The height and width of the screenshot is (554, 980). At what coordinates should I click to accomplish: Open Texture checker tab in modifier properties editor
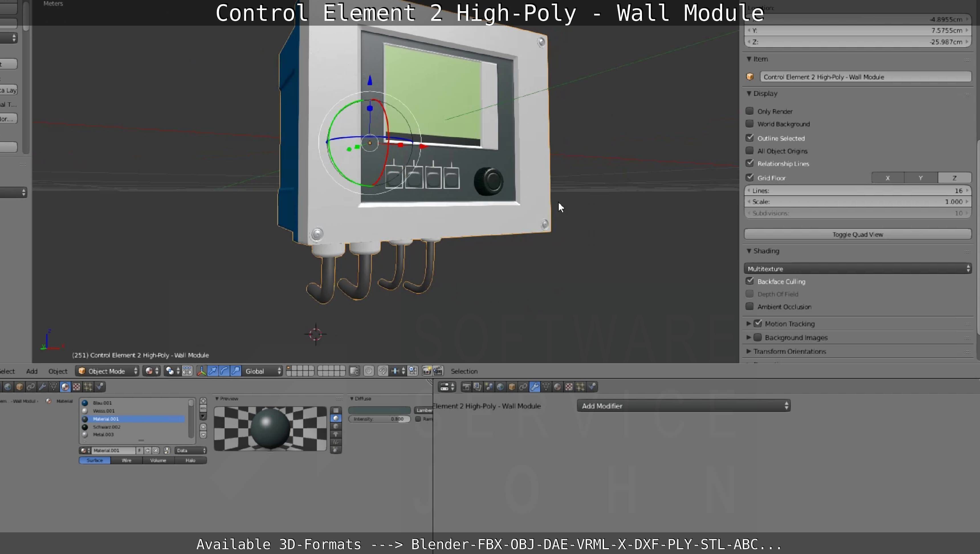pyautogui.click(x=569, y=387)
